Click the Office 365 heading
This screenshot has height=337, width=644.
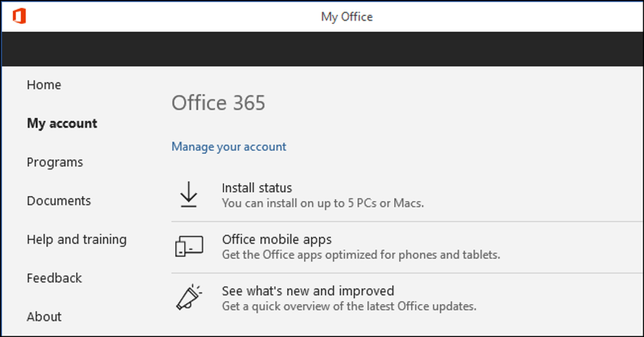pos(218,102)
